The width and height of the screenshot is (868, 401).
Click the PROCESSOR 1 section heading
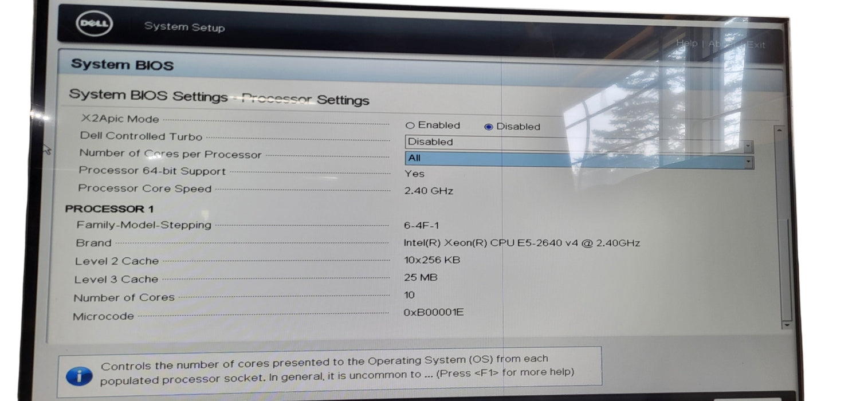click(x=109, y=209)
